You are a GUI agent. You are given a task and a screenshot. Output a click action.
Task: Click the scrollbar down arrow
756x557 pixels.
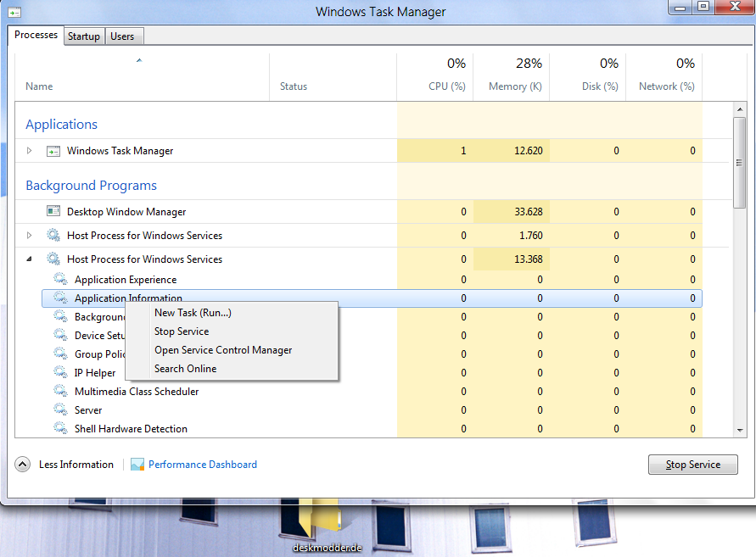(x=740, y=431)
